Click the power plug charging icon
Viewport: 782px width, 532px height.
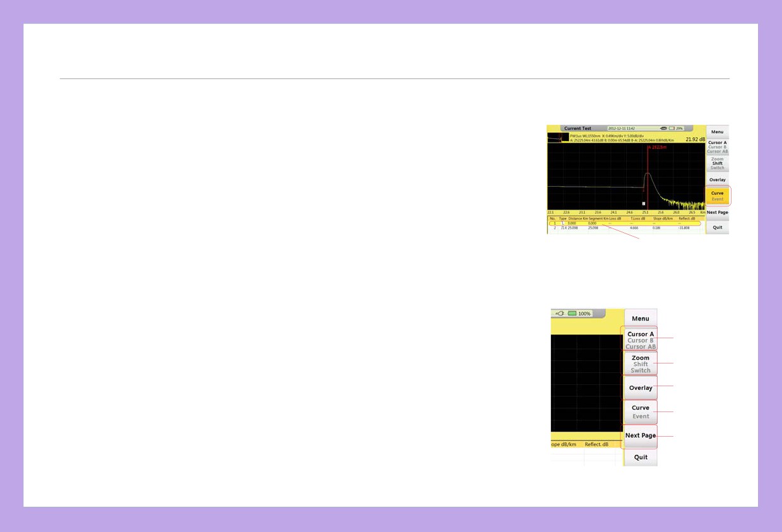559,313
